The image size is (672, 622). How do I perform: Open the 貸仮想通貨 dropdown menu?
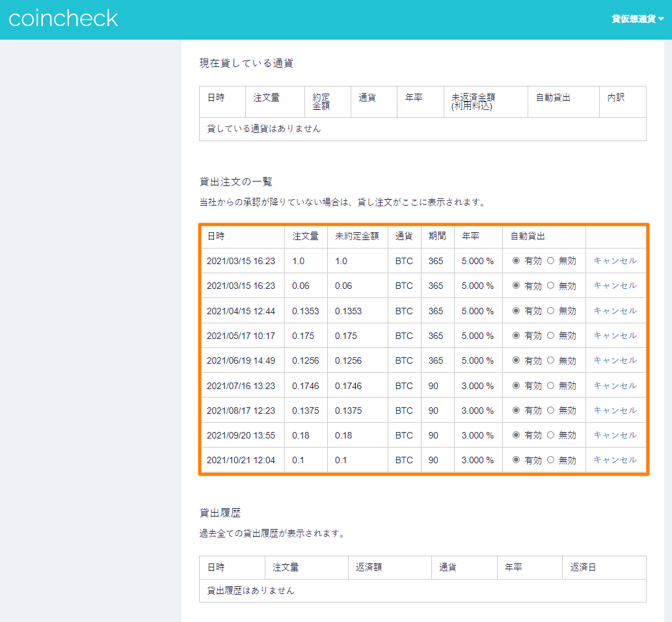[638, 19]
